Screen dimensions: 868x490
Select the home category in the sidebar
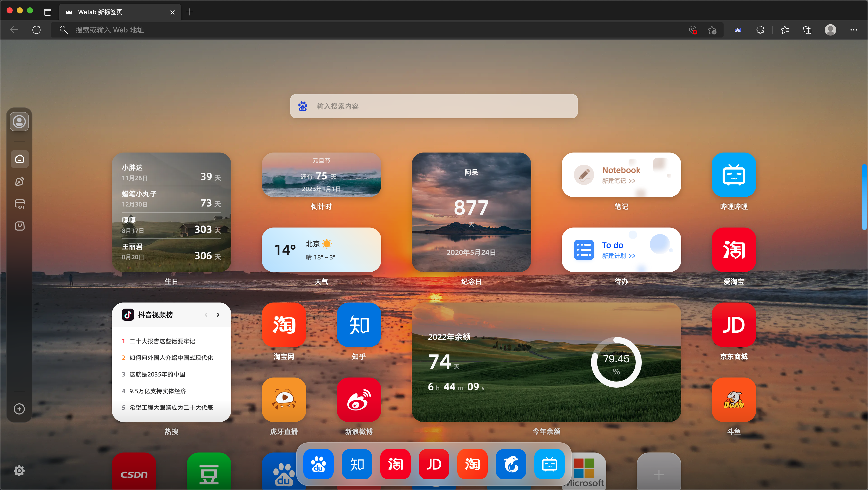tap(20, 159)
